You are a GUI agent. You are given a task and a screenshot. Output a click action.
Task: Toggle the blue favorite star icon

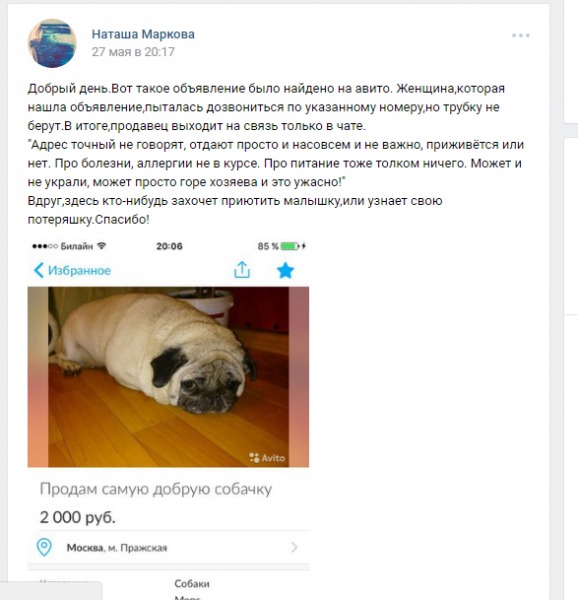[285, 270]
